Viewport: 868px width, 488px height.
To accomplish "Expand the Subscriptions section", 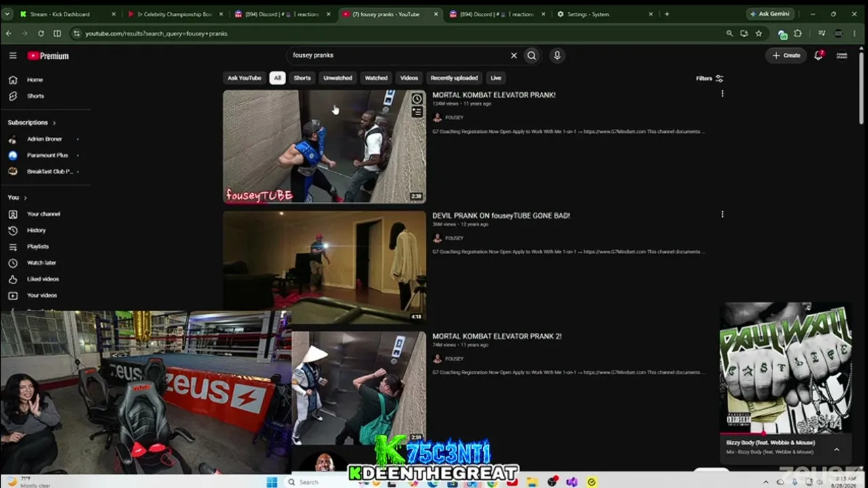I will [31, 123].
